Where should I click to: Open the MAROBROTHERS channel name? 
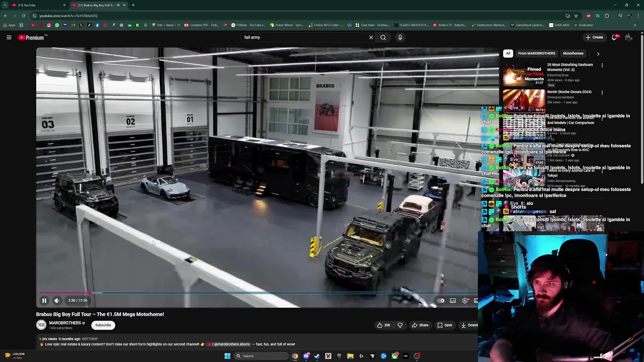[65, 323]
